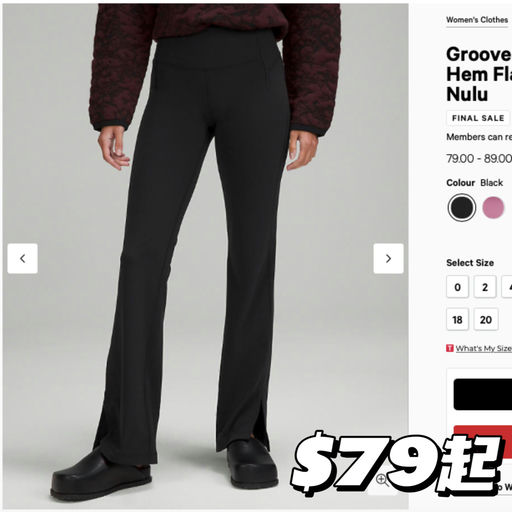Pick size 20
The height and width of the screenshot is (512, 512).
point(486,319)
